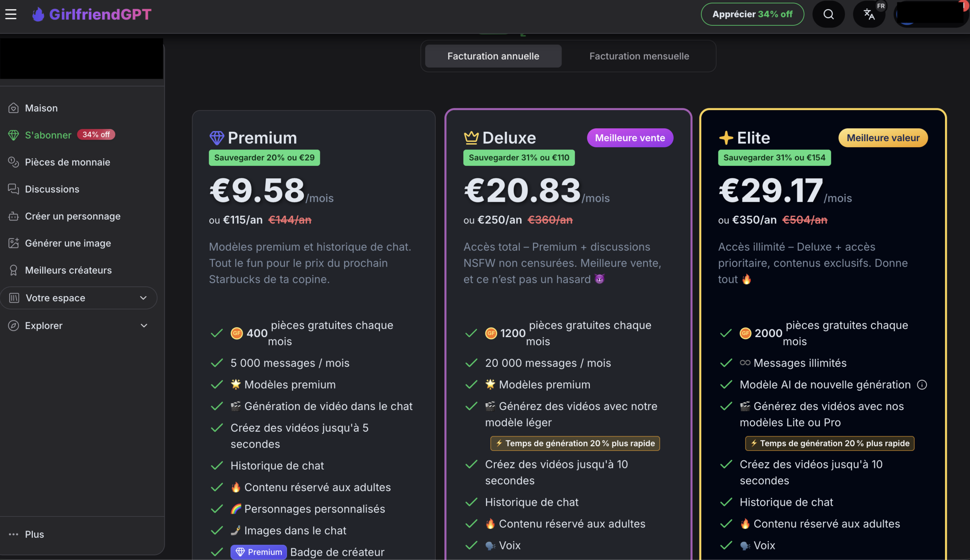The width and height of the screenshot is (970, 560).
Task: Open search with magnifier icon
Action: [x=828, y=14]
